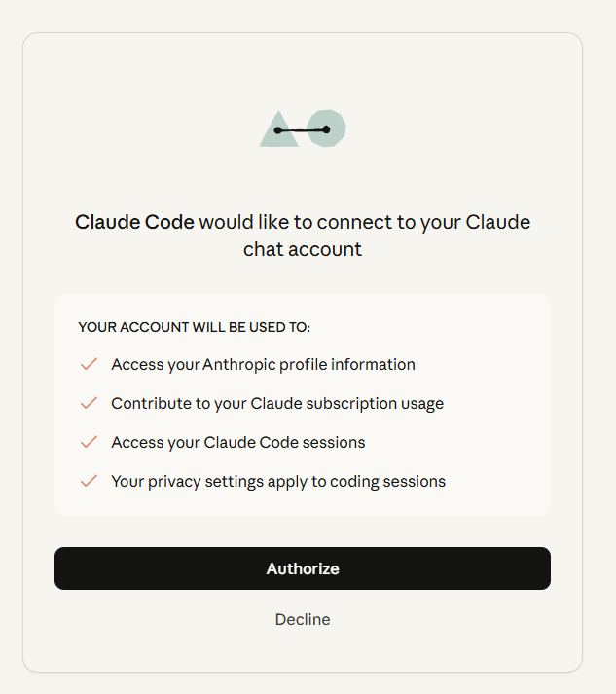Select "Your privacy settings apply to coding sessions"
Screen dimensions: 616x694
pyautogui.click(x=278, y=481)
